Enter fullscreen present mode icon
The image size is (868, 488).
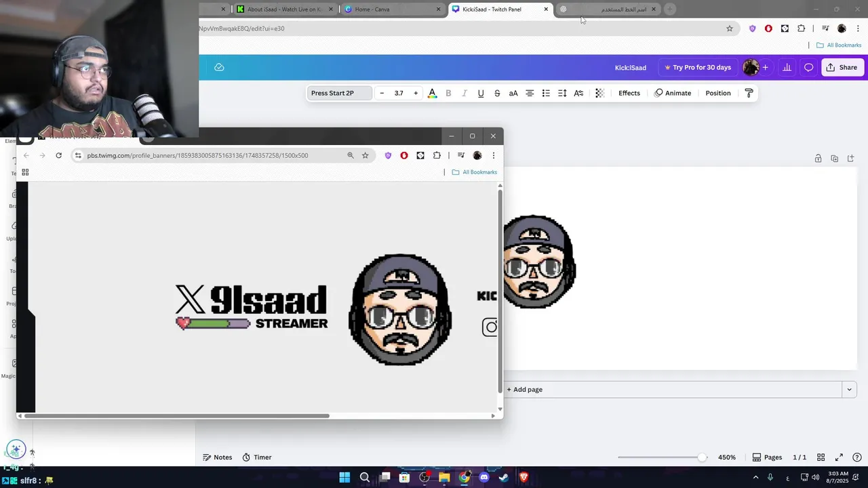(839, 457)
